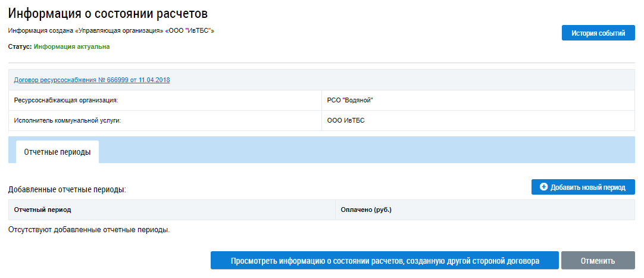Viewport: 644px width, 278px height.
Task: Click the Исполнитель коммунальной услуги row label
Action: [x=71, y=121]
